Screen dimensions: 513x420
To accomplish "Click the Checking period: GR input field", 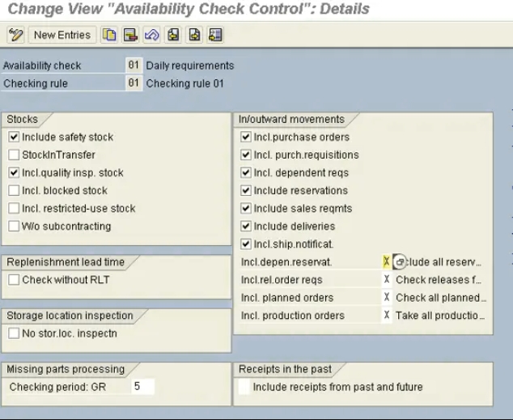I will 142,387.
